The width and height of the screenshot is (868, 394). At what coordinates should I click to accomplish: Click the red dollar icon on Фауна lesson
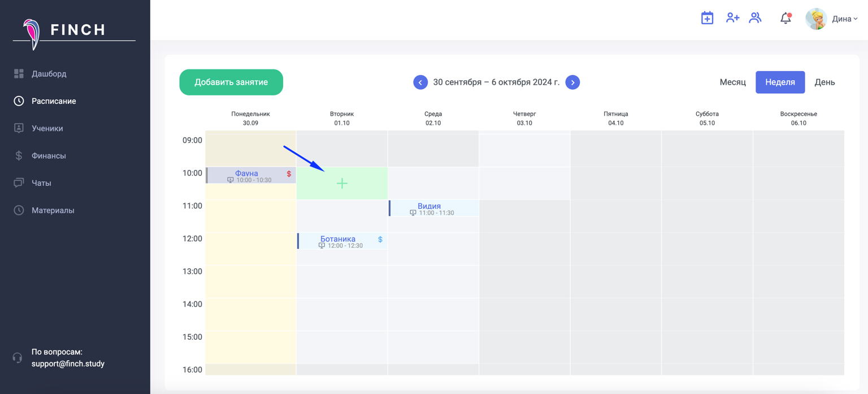click(289, 174)
